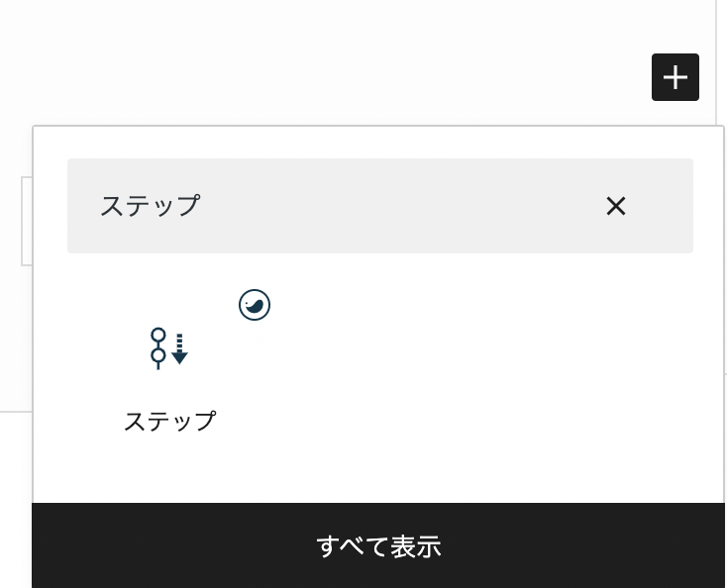727x588 pixels.
Task: Click the black footer bar beside すべて表示
Action: pyautogui.click(x=579, y=545)
